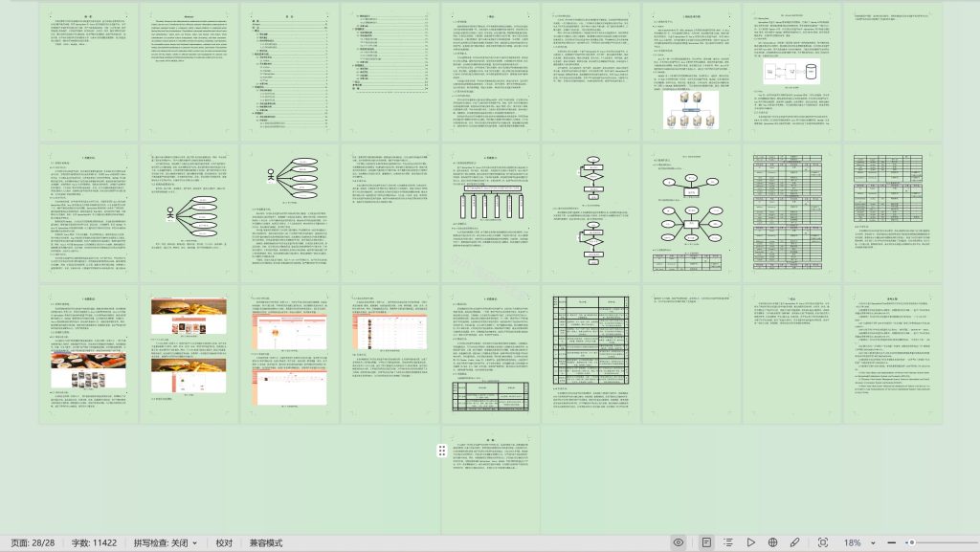Activate the writing mode pen icon
The width and height of the screenshot is (980, 552).
coord(794,542)
